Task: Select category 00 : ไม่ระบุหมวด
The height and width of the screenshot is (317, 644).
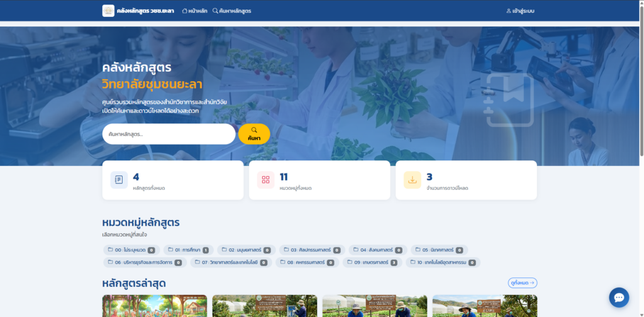Action: pyautogui.click(x=131, y=250)
